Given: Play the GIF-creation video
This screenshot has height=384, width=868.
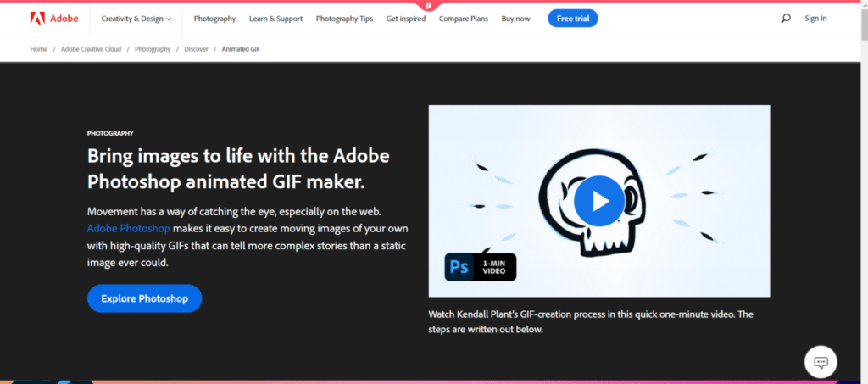Looking at the screenshot, I should point(601,201).
